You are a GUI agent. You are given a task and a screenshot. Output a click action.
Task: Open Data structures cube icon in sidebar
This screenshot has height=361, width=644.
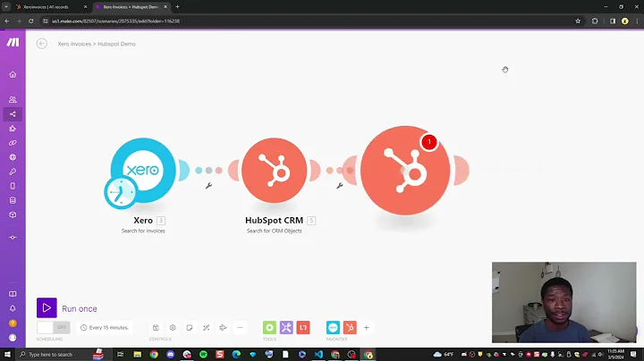(13, 214)
